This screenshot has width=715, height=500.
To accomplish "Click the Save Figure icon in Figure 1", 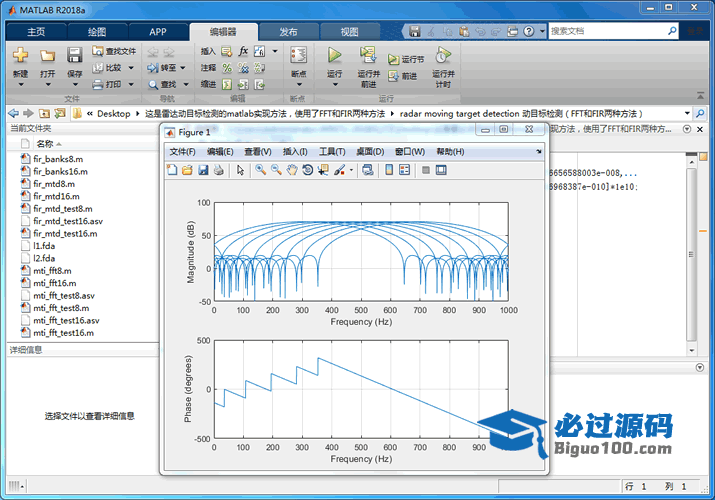I will click(203, 170).
